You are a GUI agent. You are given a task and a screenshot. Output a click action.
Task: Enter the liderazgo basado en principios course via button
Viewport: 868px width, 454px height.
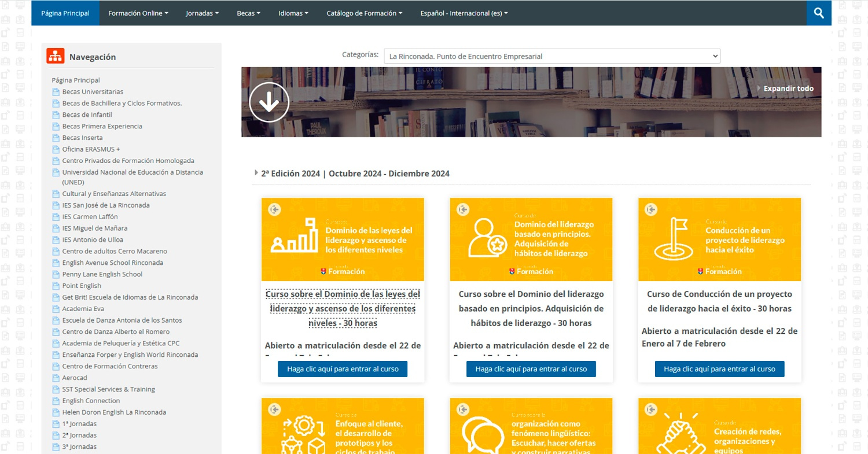(x=531, y=369)
